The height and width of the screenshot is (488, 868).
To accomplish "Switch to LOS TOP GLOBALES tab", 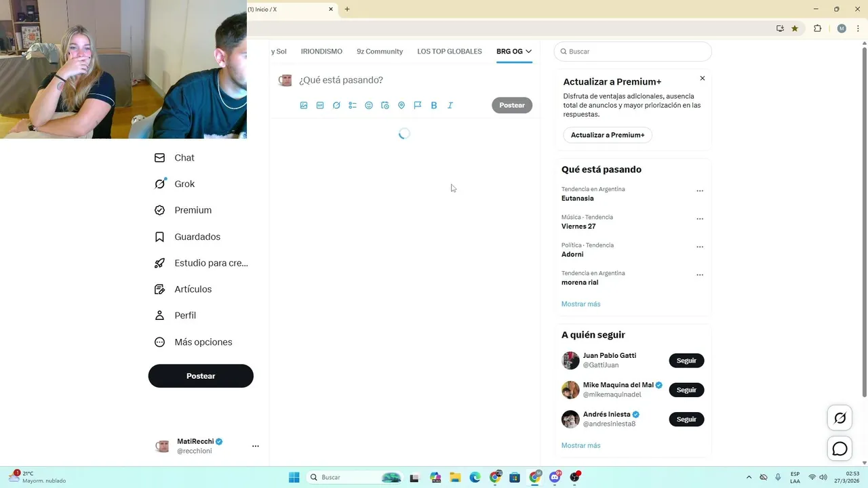I will 450,52.
